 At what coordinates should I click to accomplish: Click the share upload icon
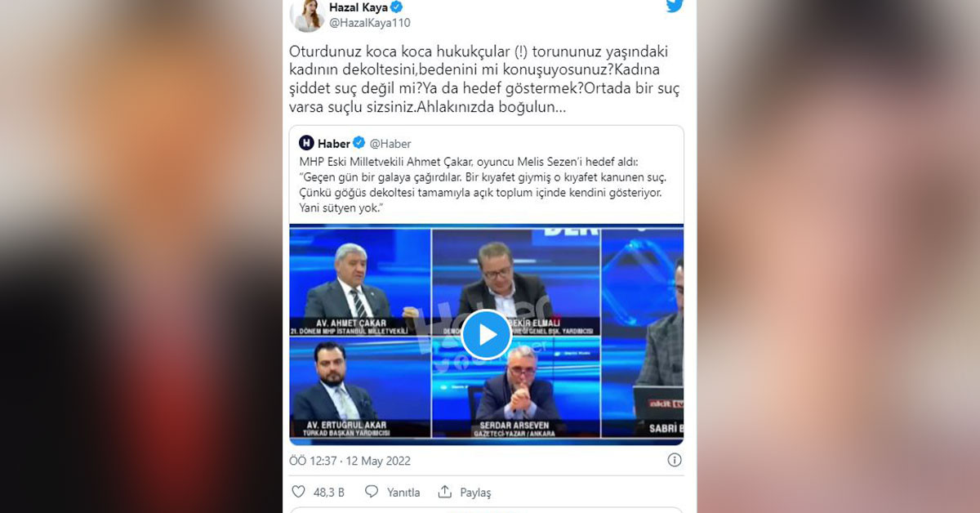coord(445,492)
